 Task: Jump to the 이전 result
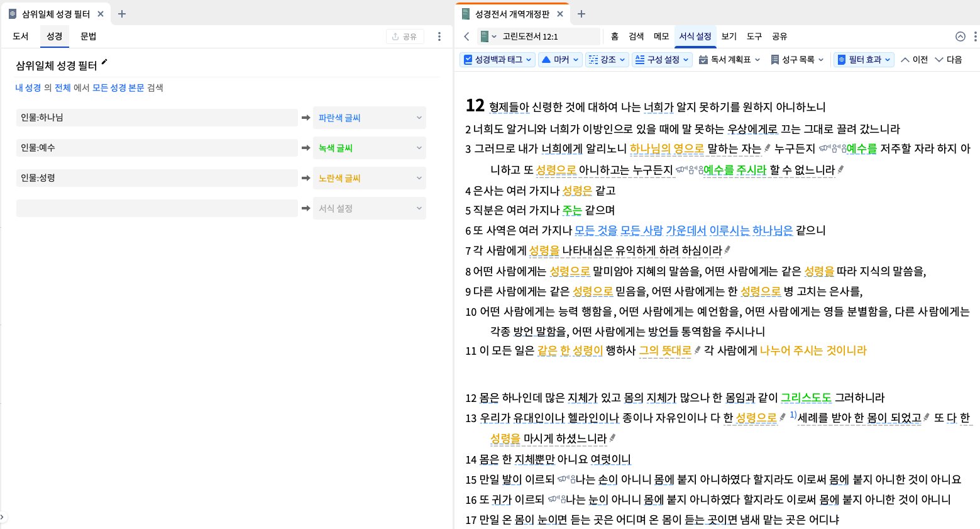click(915, 60)
